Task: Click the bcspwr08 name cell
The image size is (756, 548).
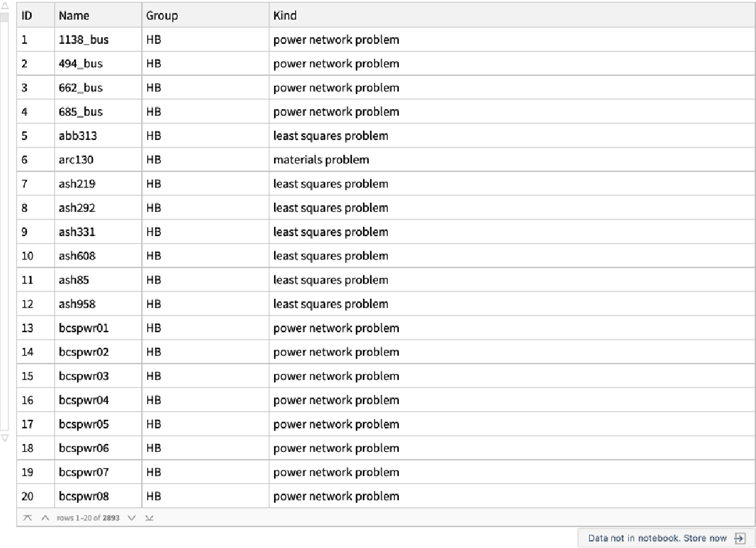Action: click(84, 496)
